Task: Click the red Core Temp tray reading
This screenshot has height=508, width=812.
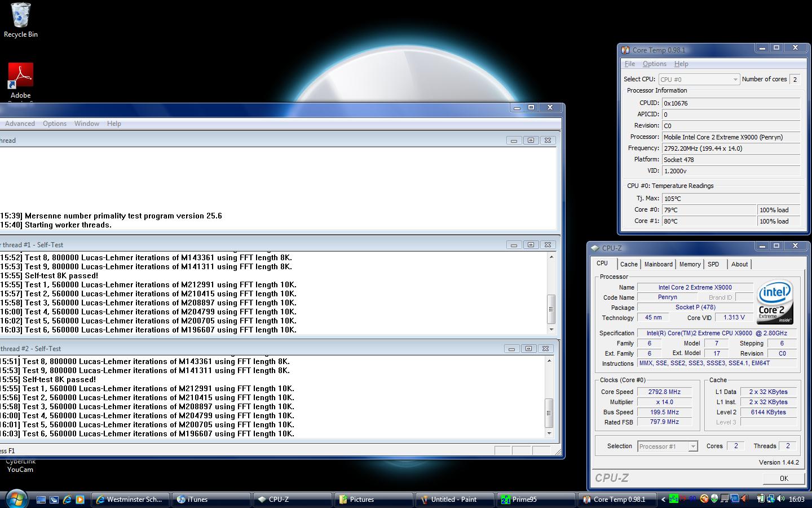Action: (x=683, y=498)
